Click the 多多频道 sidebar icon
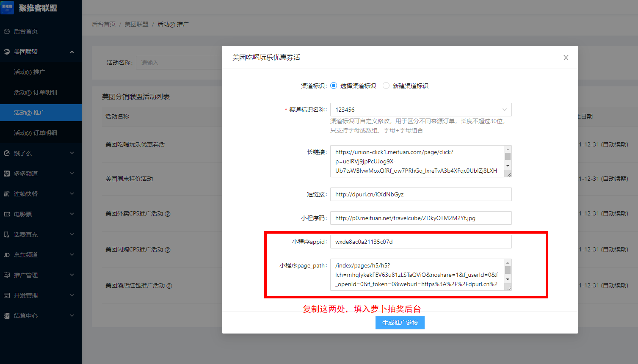Viewport: 638px width, 364px height. point(7,174)
